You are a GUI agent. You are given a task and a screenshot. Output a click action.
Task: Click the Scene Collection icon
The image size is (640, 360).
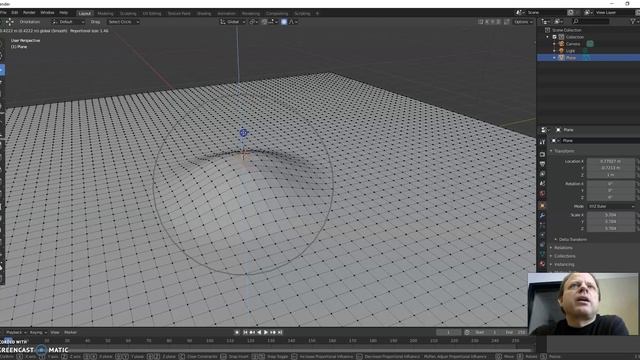[x=547, y=30]
